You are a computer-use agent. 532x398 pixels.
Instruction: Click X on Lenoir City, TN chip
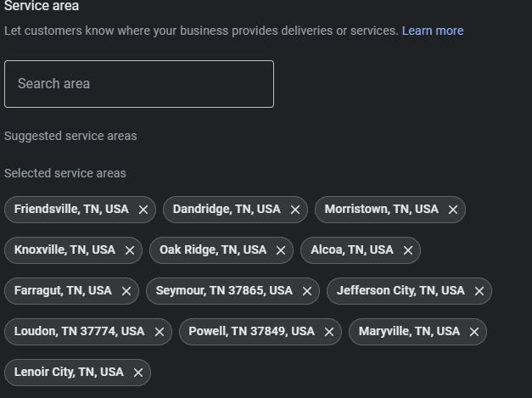(138, 373)
